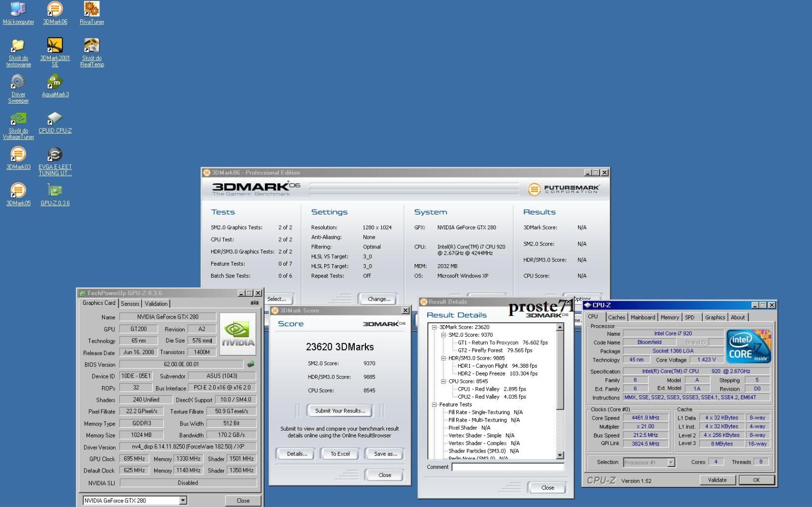The height and width of the screenshot is (508, 812).
Task: Launch the RivaTuner desktop shortcut
Action: 92,13
